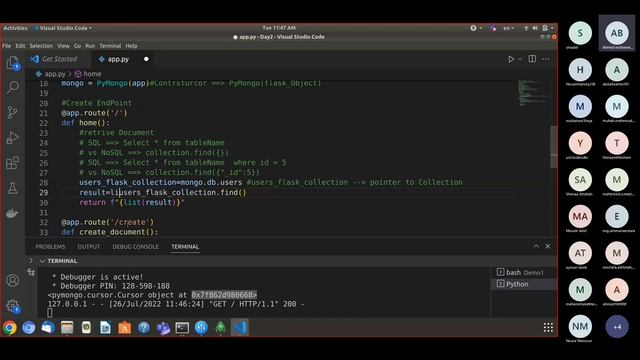Open Visual Studio Code app menu
The width and height of the screenshot is (640, 360).
click(63, 28)
